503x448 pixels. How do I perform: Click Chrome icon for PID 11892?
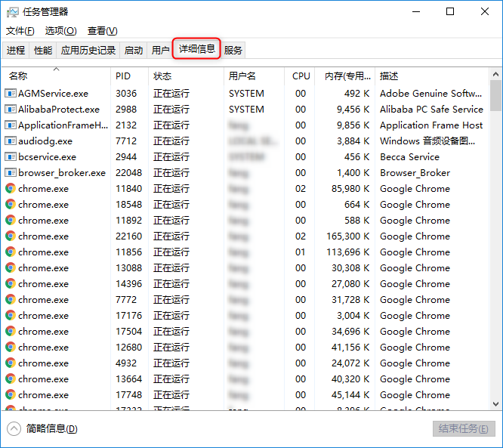(11, 221)
